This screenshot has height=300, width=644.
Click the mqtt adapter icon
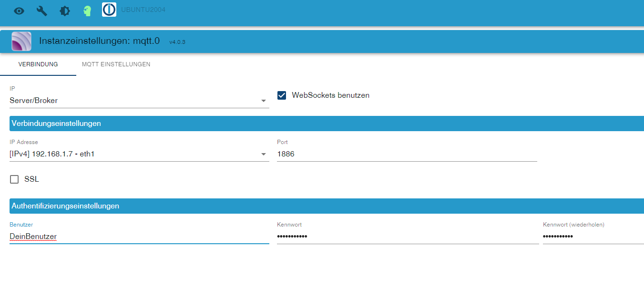tap(21, 41)
